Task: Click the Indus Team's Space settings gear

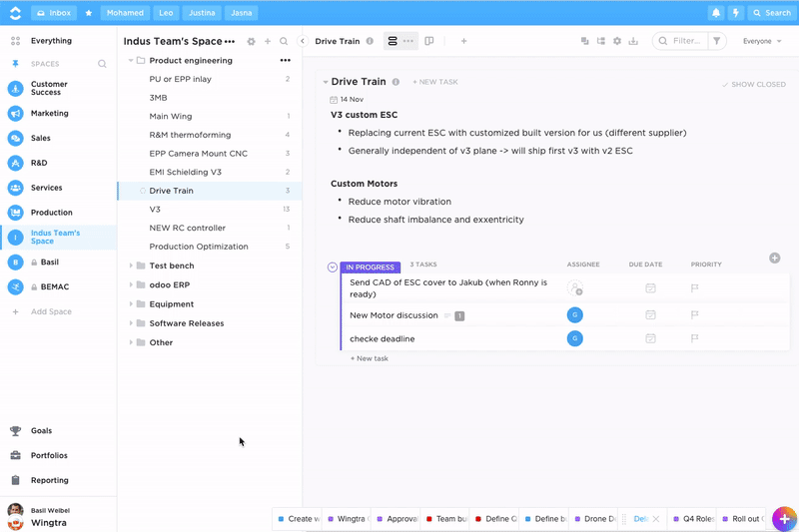Action: tap(251, 42)
